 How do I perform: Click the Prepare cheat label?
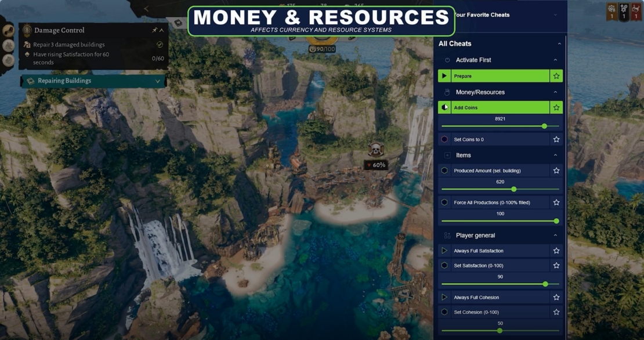462,76
